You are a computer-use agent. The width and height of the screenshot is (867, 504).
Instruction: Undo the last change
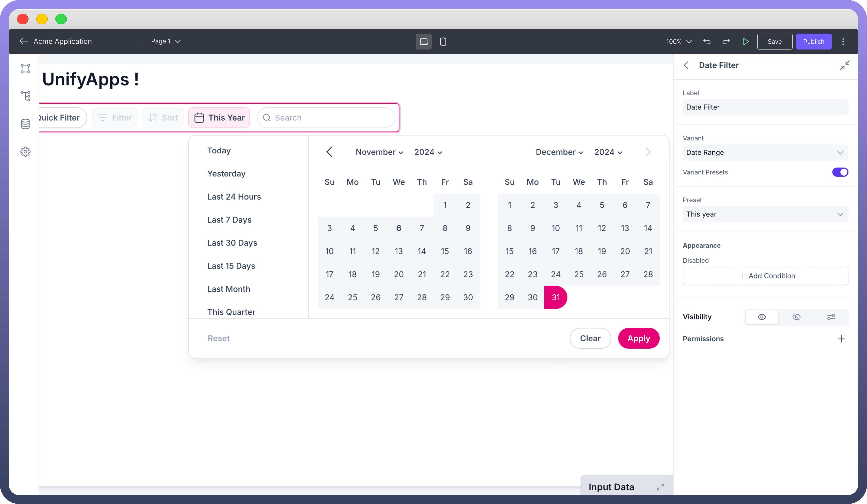pos(707,42)
